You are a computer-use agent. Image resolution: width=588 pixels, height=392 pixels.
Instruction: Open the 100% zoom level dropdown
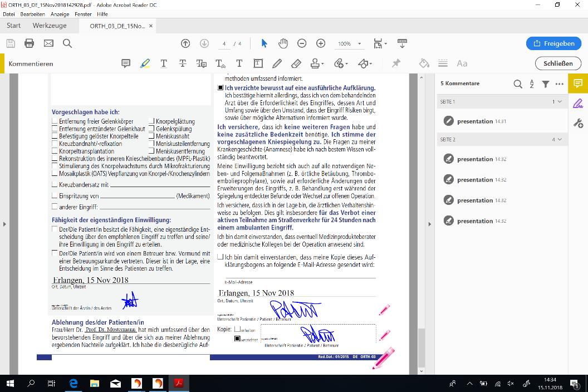pos(359,43)
